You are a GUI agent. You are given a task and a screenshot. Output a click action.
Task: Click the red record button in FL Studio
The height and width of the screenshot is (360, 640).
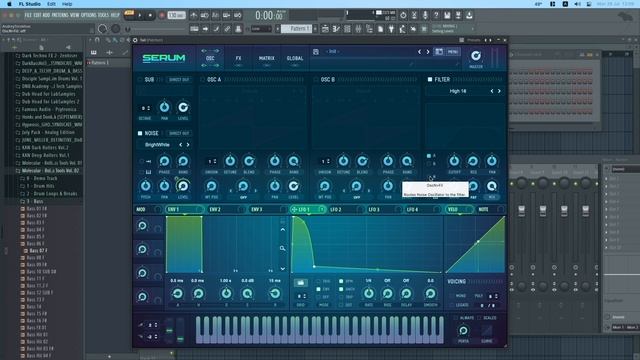[162, 15]
